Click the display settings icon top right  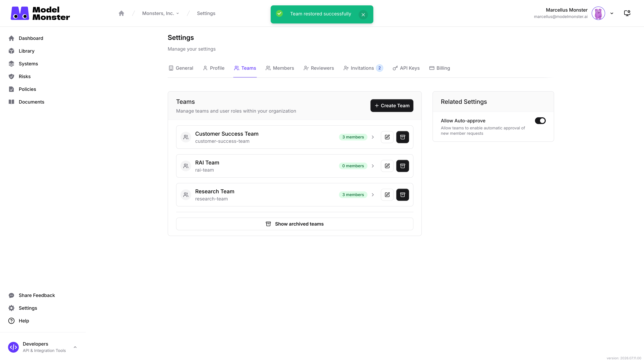pos(627,13)
